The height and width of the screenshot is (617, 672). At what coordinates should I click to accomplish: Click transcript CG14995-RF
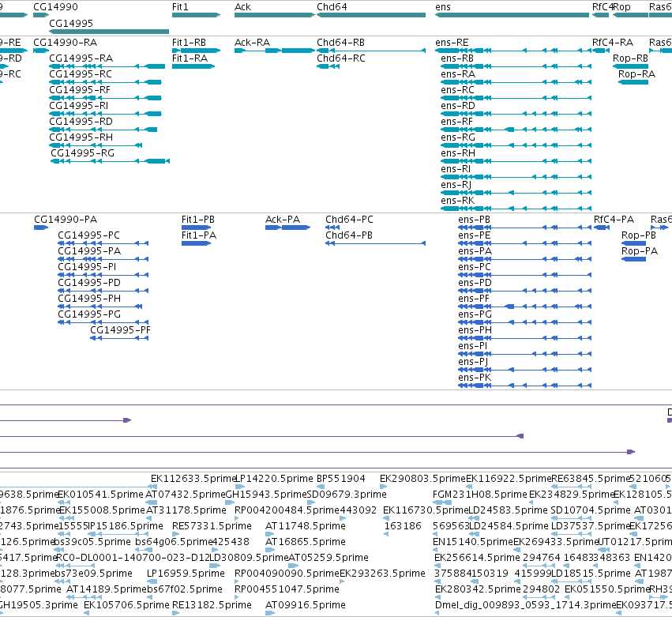(x=106, y=98)
